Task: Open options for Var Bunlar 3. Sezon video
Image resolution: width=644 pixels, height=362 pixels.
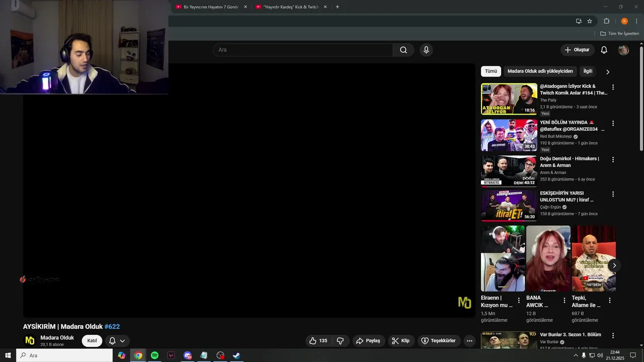Action: tap(613, 335)
